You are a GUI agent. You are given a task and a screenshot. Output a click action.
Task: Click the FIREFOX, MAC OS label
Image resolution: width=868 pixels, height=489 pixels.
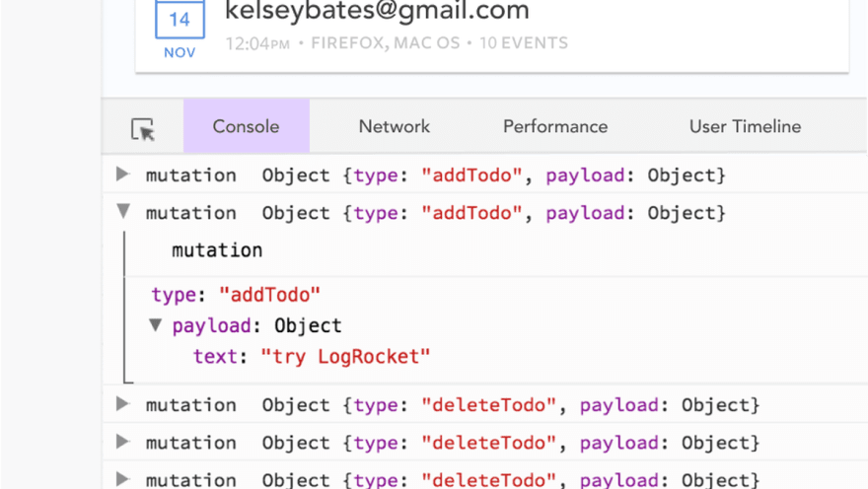pos(386,43)
